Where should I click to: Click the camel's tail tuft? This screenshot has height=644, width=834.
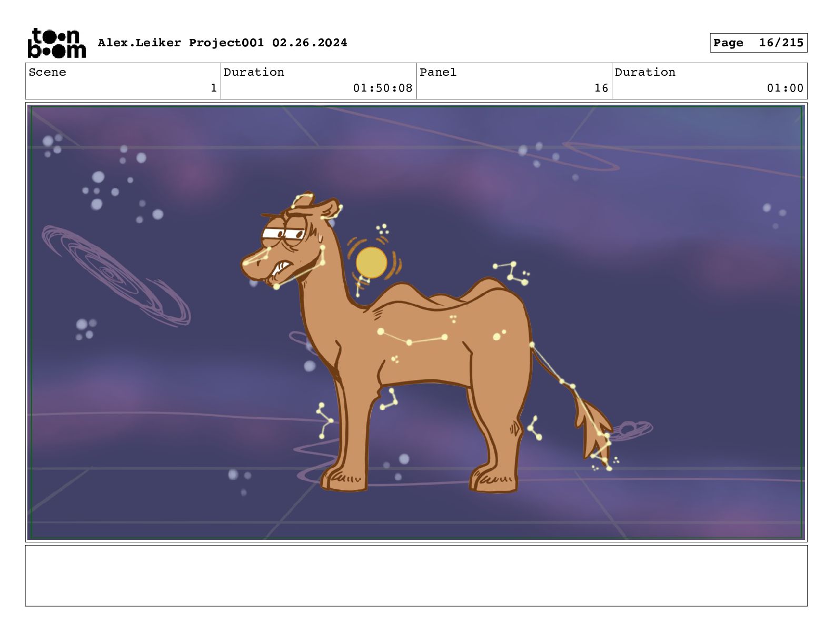click(x=595, y=430)
